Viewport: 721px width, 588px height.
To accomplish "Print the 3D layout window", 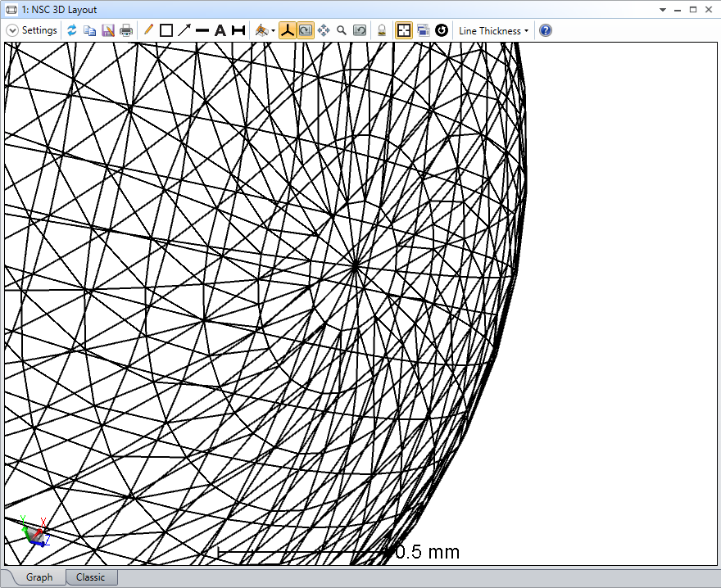I will tap(126, 30).
